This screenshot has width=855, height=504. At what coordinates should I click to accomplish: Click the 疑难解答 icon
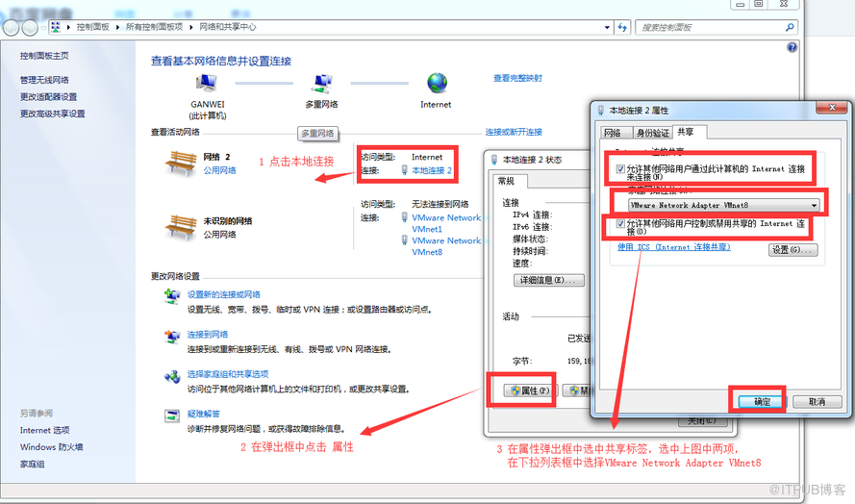172,416
